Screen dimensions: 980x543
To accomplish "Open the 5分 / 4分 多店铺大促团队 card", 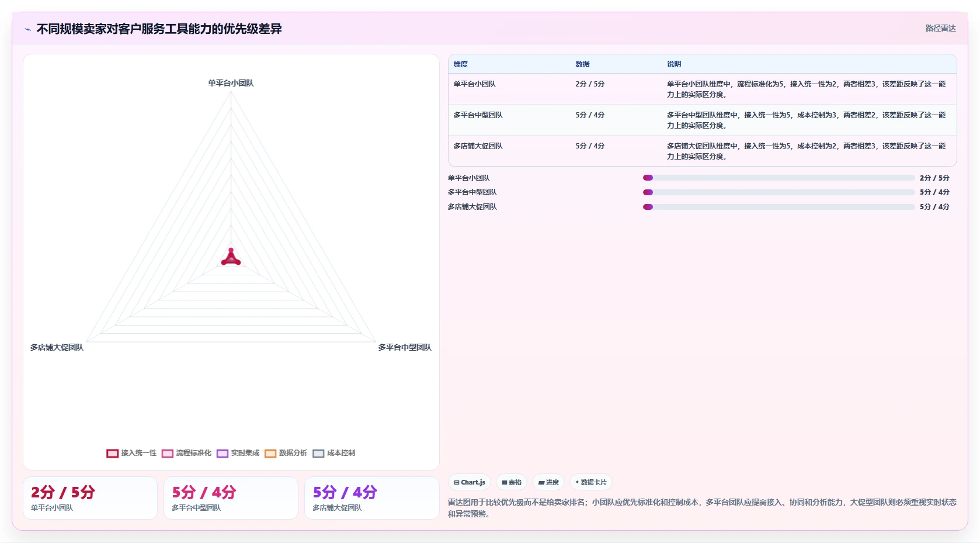I will [372, 498].
